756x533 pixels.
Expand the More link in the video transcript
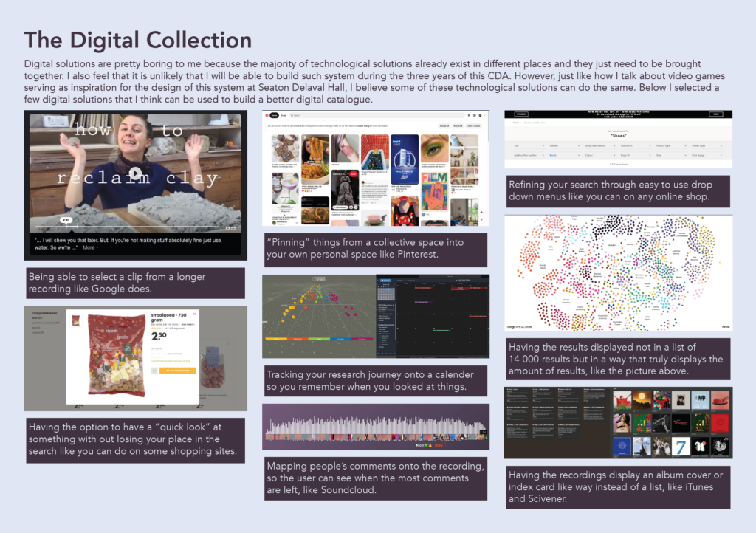89,247
